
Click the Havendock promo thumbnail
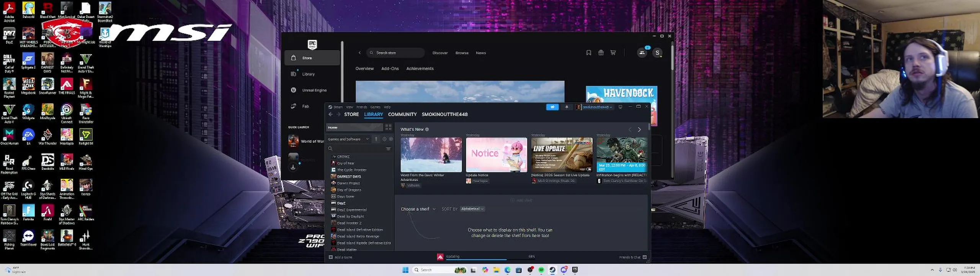point(621,94)
